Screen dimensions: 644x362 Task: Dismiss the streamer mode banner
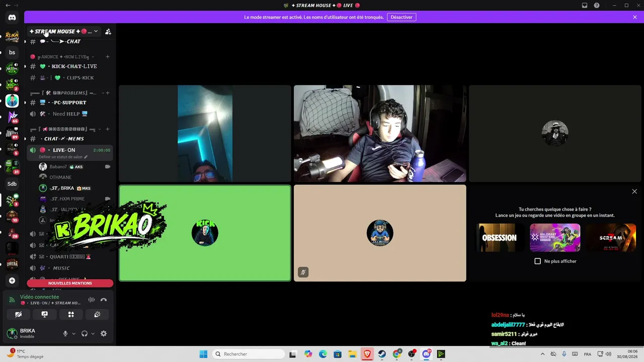tap(635, 17)
